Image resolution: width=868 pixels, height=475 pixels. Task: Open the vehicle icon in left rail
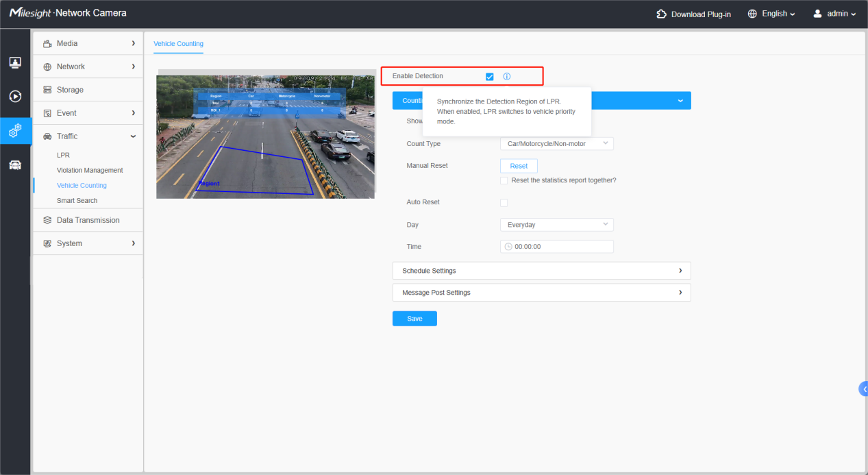click(15, 165)
